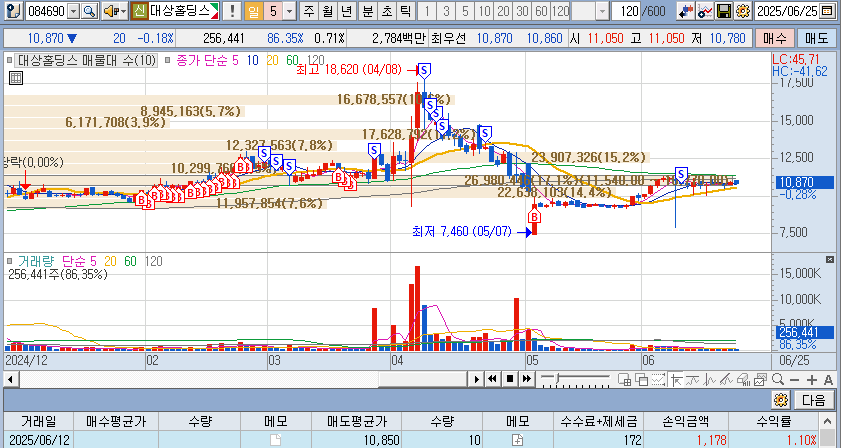Click the crosshair cursor tool icon
The image size is (841, 448).
pyautogui.click(x=676, y=379)
